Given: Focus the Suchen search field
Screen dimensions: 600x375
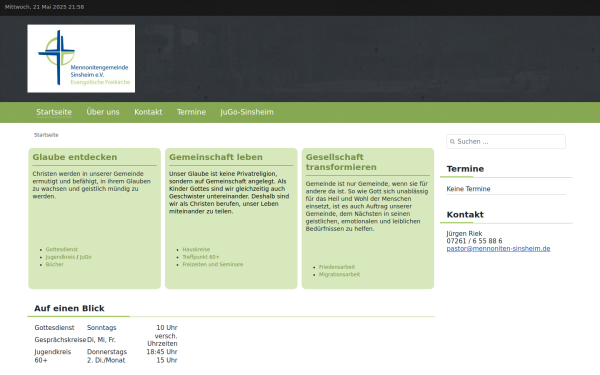Looking at the screenshot, I should 506,142.
